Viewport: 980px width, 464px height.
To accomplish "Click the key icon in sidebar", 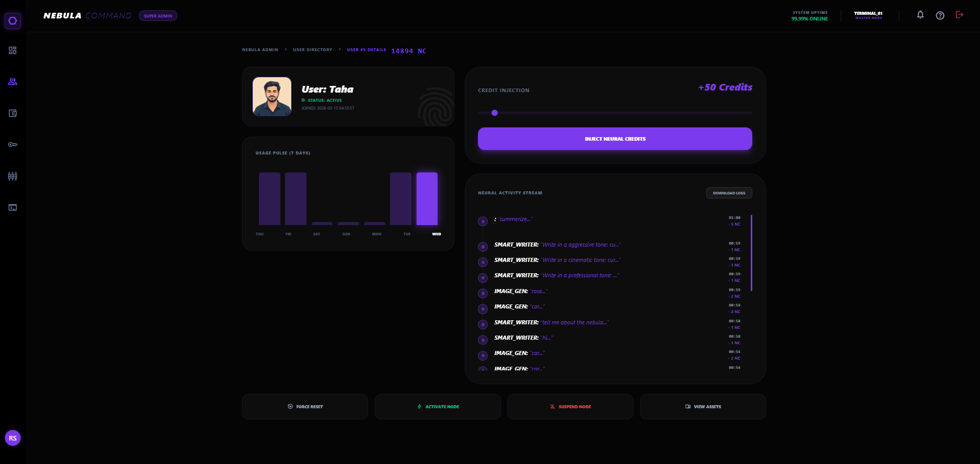I will pyautogui.click(x=13, y=145).
